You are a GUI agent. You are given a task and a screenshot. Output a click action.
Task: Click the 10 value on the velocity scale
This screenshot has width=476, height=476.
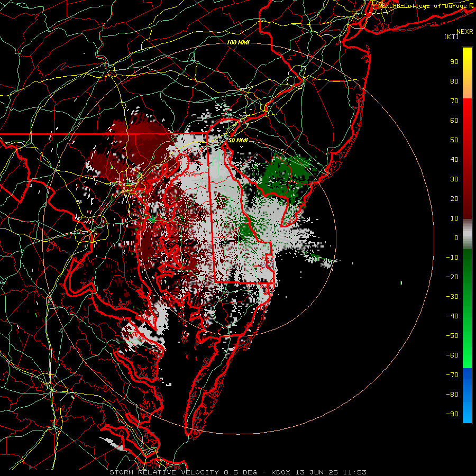(454, 218)
